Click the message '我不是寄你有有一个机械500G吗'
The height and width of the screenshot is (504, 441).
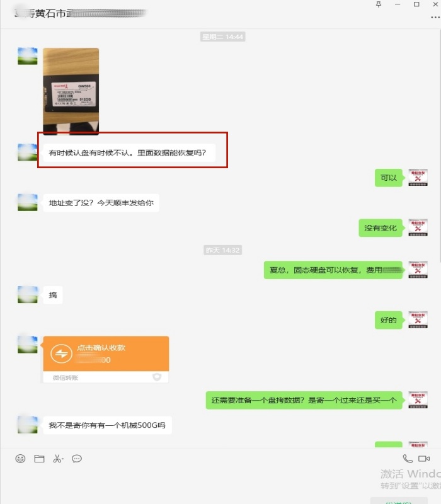click(x=107, y=425)
